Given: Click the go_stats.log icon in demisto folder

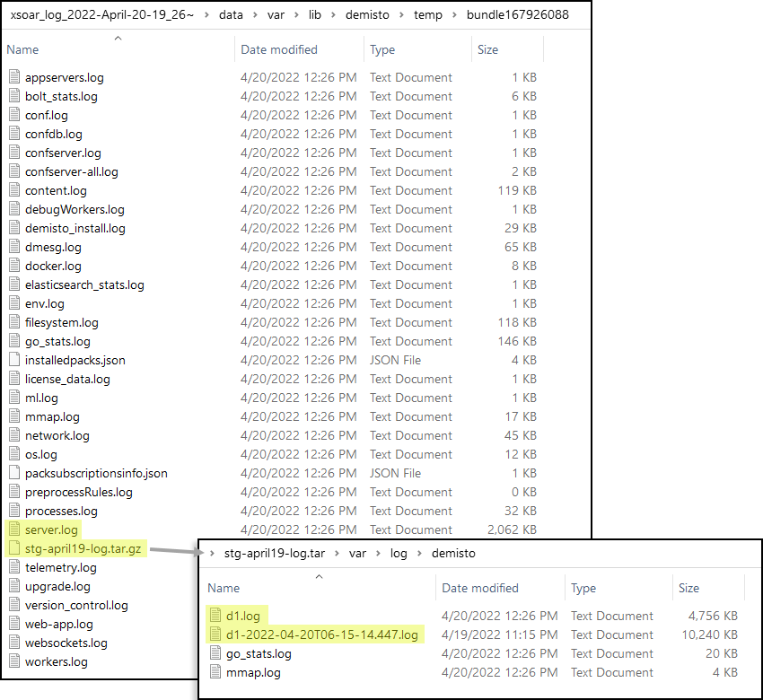Looking at the screenshot, I should pyautogui.click(x=215, y=653).
